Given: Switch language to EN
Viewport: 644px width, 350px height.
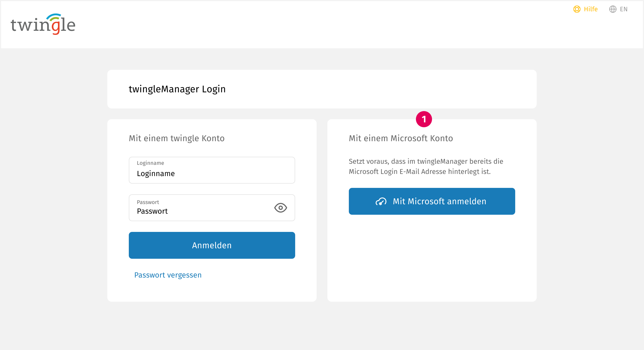Looking at the screenshot, I should (x=623, y=9).
